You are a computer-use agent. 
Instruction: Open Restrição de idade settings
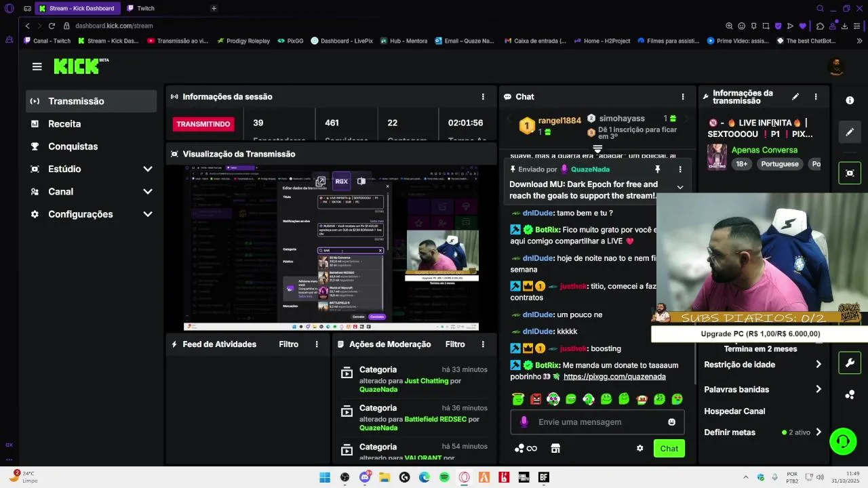pos(763,365)
